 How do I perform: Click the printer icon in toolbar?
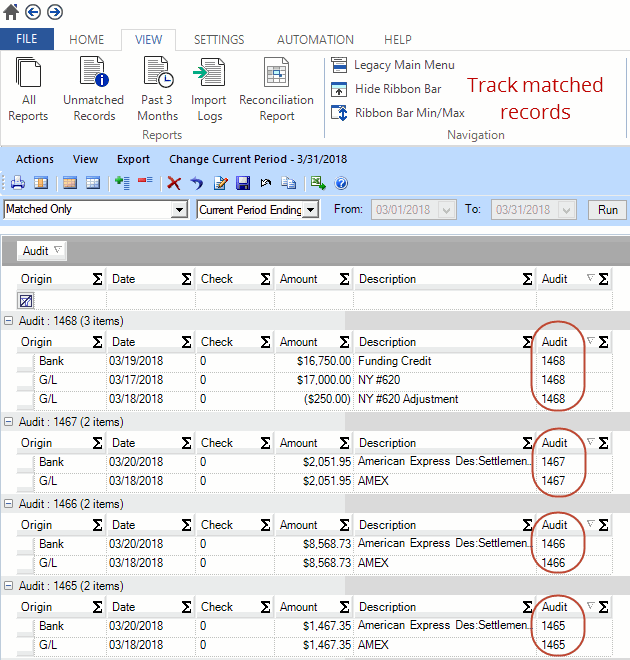click(x=18, y=183)
